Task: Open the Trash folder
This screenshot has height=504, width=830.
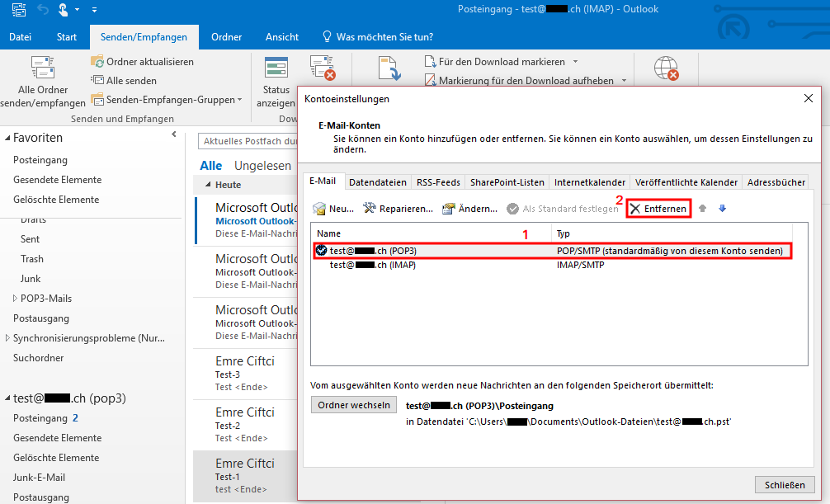Action: (x=32, y=259)
